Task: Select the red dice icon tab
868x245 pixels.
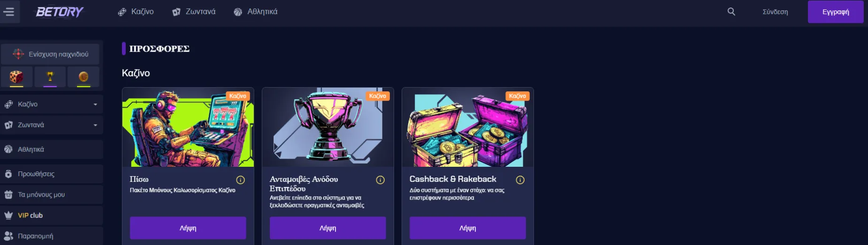Action: click(x=16, y=77)
